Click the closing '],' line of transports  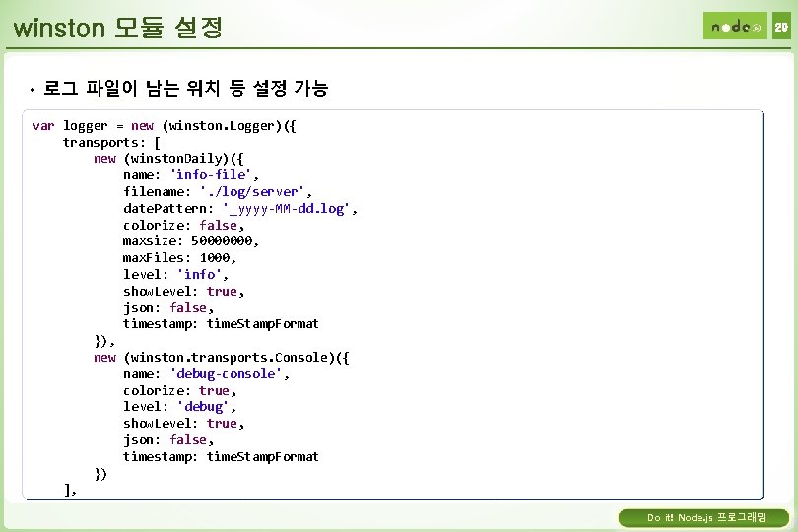pos(70,490)
